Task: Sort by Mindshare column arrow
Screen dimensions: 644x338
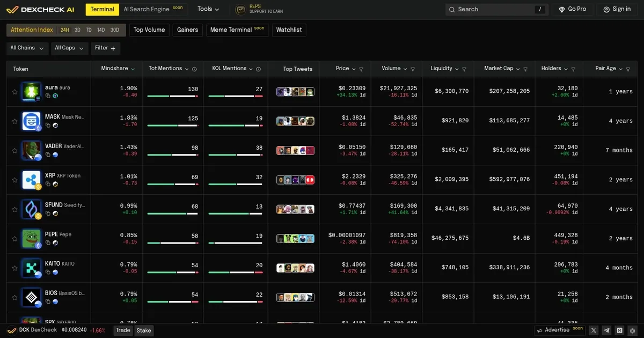Action: pyautogui.click(x=133, y=69)
